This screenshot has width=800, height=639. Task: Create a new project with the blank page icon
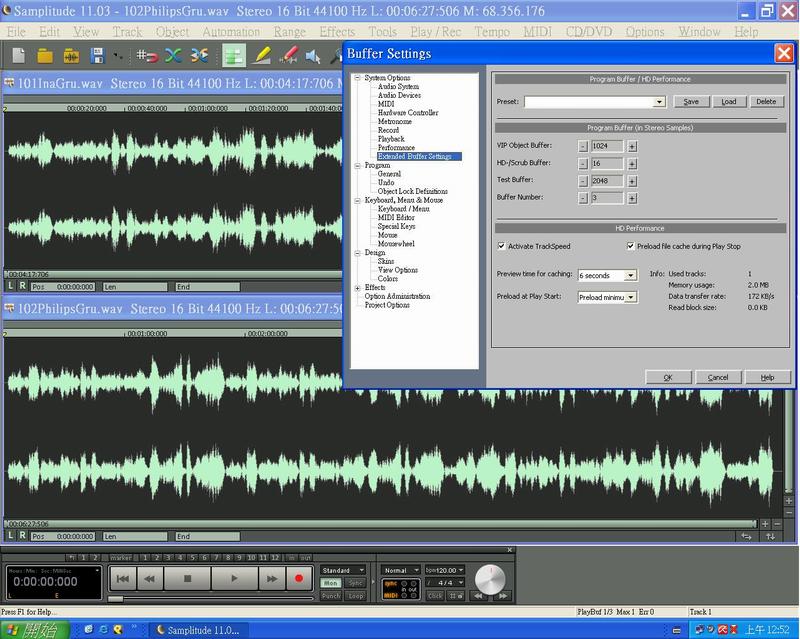[18, 55]
